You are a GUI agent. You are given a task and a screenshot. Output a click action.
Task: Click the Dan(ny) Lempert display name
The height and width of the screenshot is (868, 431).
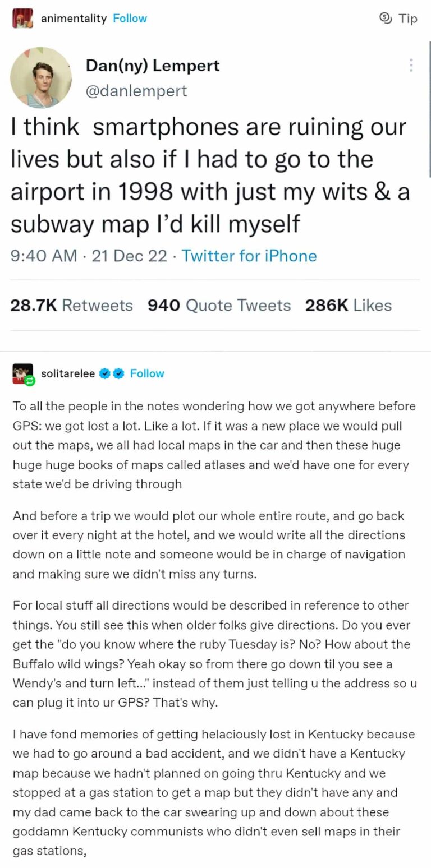coord(152,66)
